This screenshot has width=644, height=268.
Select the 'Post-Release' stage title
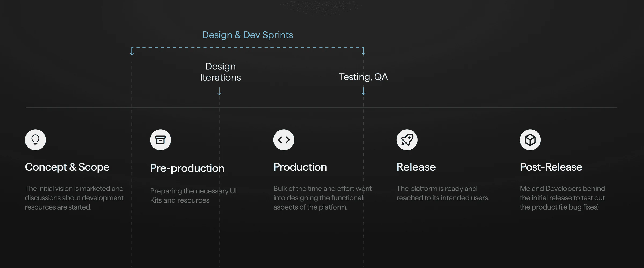551,167
